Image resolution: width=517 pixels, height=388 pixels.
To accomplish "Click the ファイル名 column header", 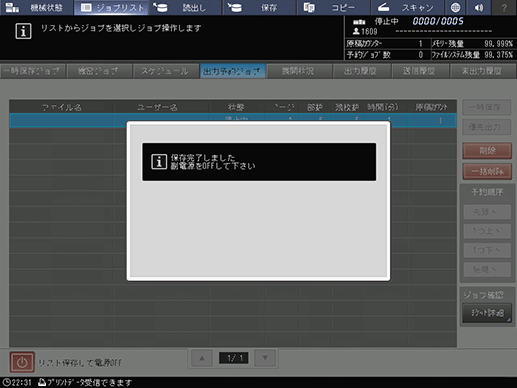I will pyautogui.click(x=62, y=107).
